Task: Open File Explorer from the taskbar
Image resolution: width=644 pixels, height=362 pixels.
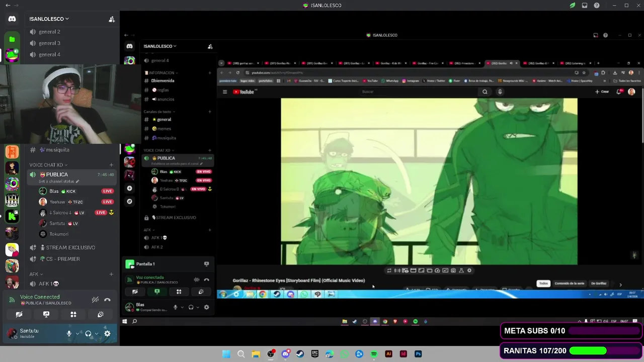Action: pos(256,354)
